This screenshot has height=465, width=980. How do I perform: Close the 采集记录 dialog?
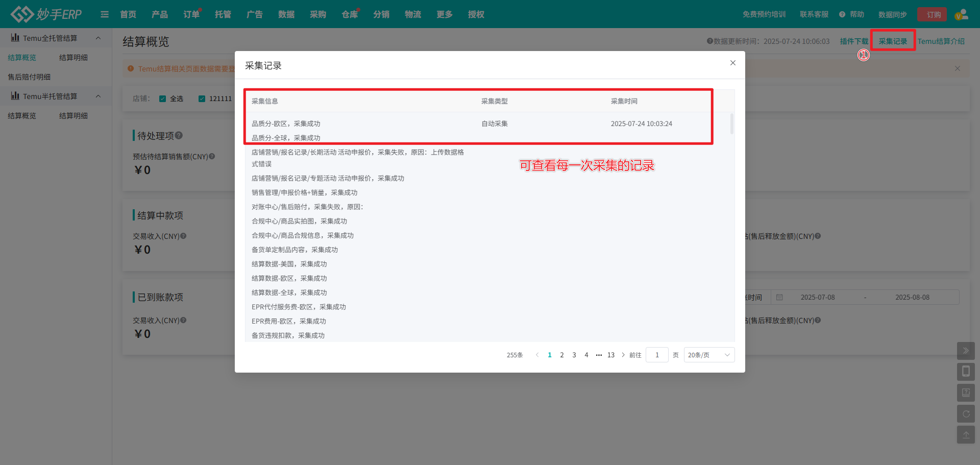click(732, 63)
